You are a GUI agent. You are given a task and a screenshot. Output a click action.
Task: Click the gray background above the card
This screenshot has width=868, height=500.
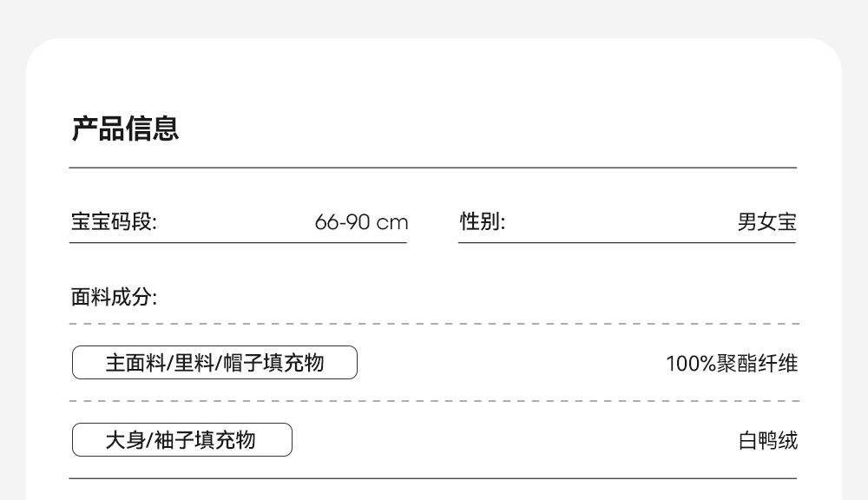pos(434,17)
